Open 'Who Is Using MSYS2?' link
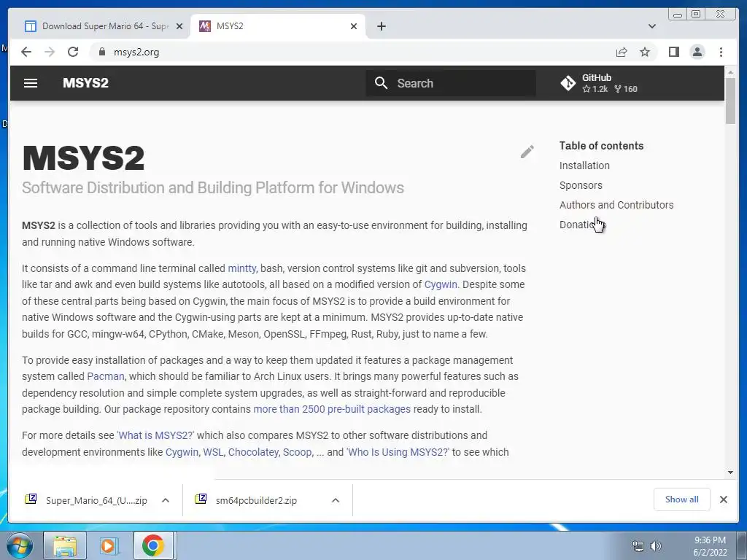Screen dimensions: 747x560 click(398, 452)
